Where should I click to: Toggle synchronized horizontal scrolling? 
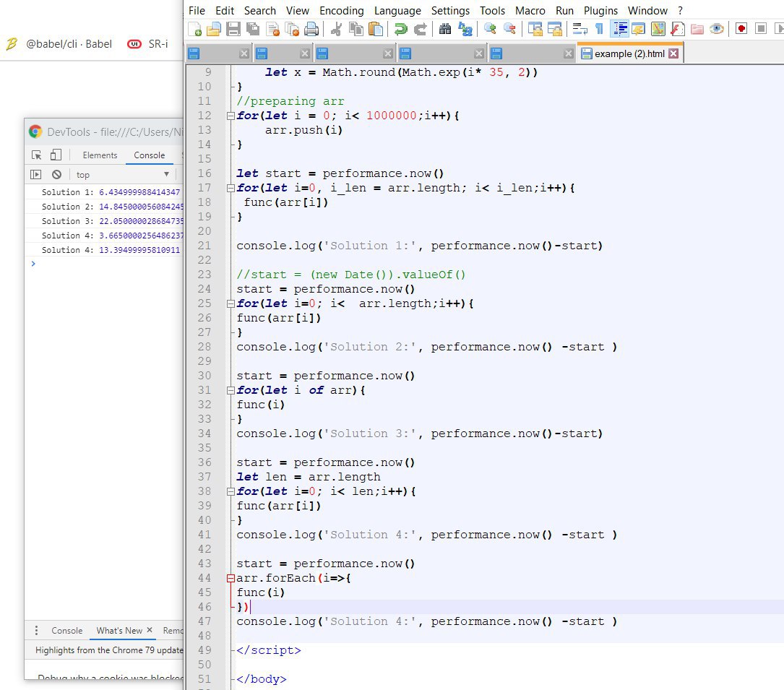pos(554,30)
